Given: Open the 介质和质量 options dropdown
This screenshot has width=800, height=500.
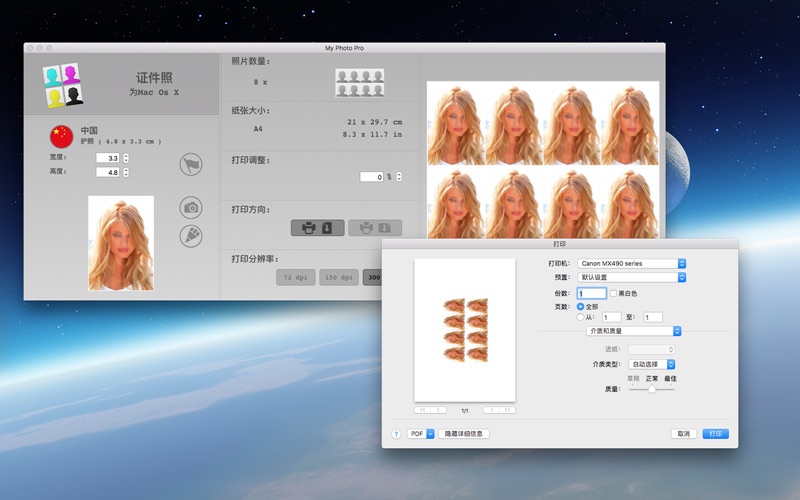Looking at the screenshot, I should (634, 331).
